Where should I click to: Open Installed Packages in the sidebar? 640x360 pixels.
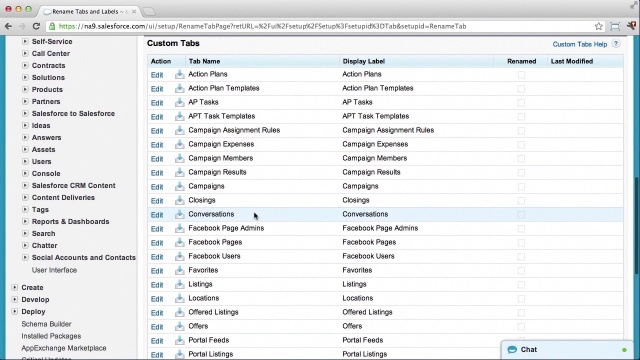tap(51, 336)
